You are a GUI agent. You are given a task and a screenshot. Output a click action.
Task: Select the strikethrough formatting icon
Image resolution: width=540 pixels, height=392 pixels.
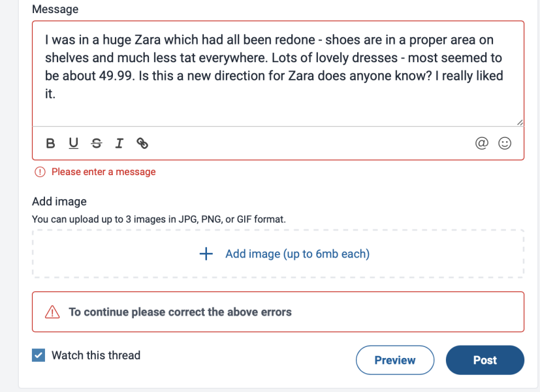(96, 143)
